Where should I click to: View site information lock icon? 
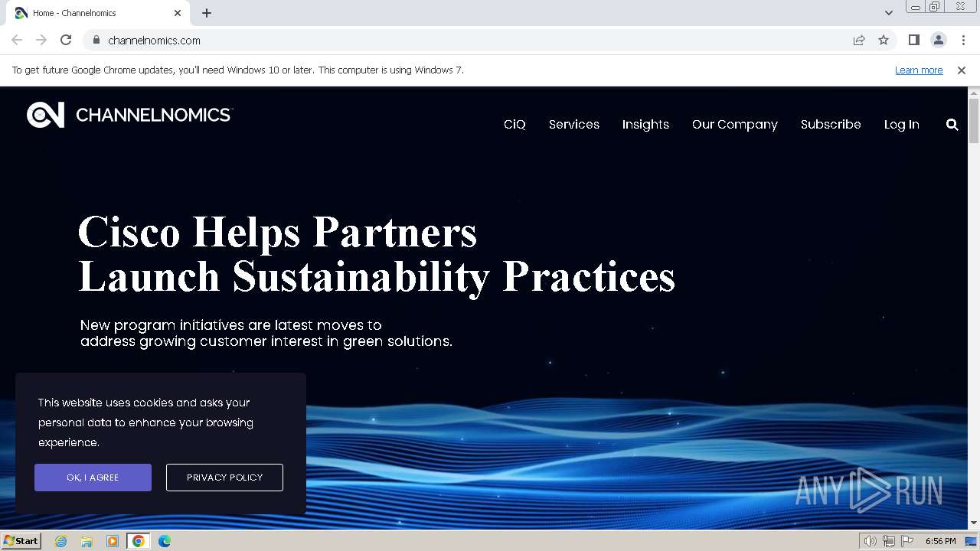point(96,40)
